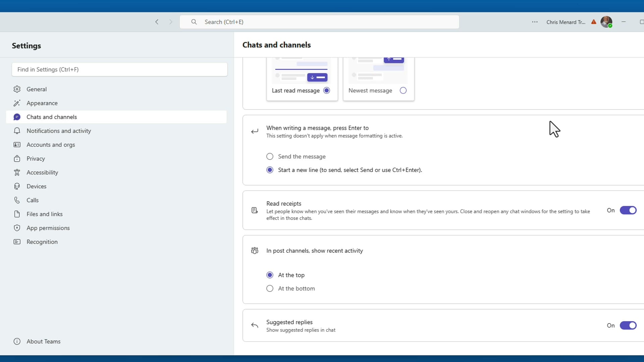Click the Privacy lock icon

pyautogui.click(x=17, y=159)
